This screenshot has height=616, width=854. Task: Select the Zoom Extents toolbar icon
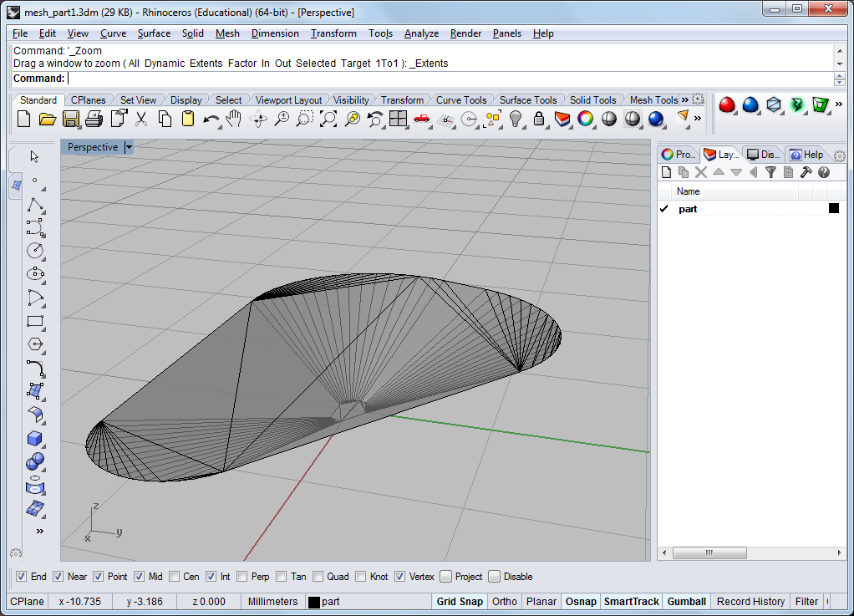pos(328,119)
